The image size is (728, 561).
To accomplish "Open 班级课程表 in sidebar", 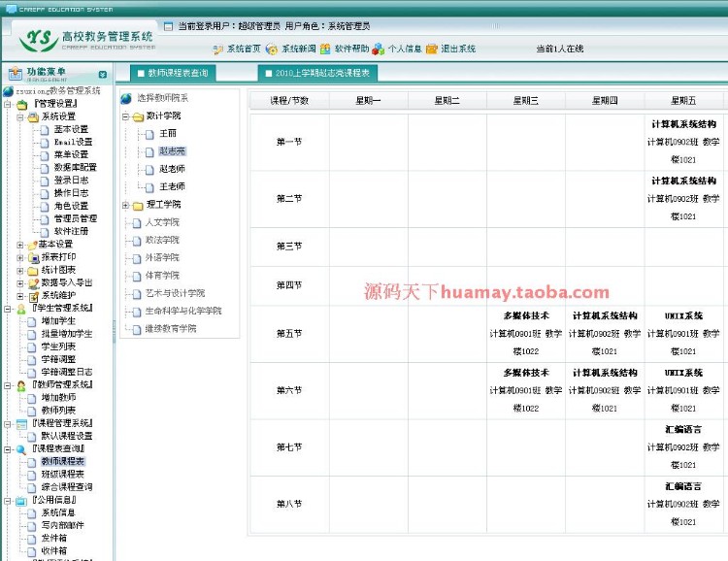I will coord(63,475).
